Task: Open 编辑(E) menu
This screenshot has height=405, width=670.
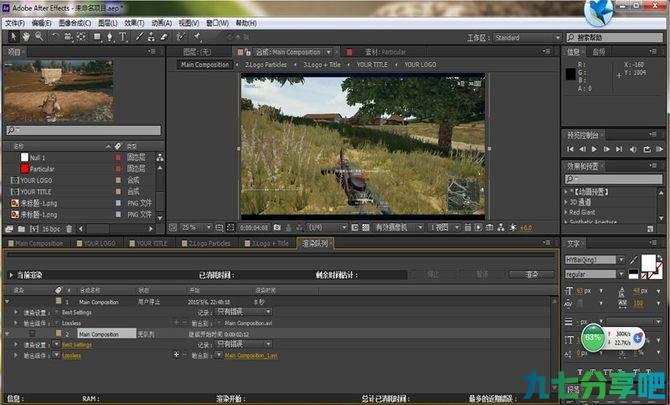Action: (41, 23)
